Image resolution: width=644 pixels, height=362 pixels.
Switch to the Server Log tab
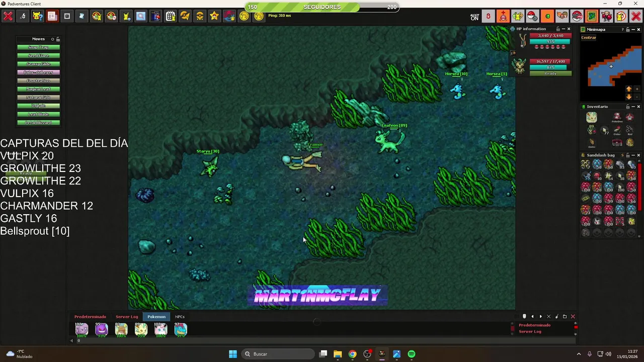(127, 317)
